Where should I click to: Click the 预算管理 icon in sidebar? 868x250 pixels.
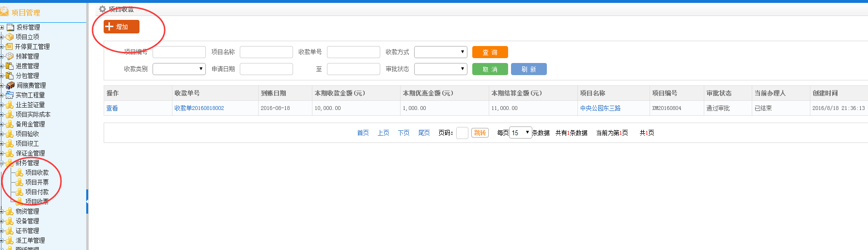pyautogui.click(x=10, y=56)
